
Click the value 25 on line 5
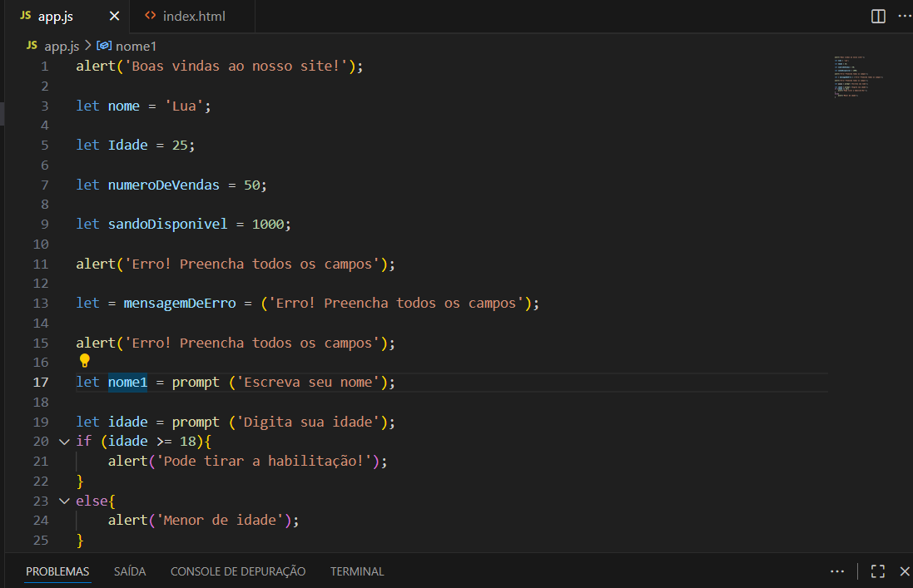tap(180, 146)
